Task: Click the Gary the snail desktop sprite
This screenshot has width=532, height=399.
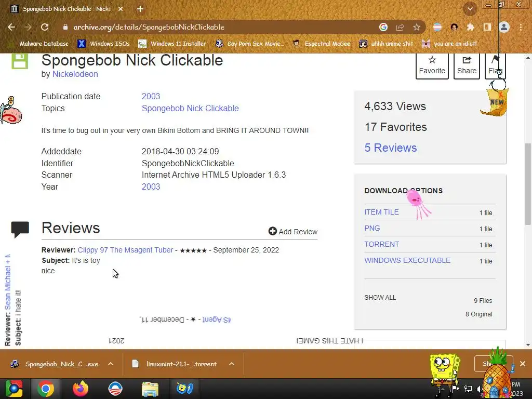Action: (11, 110)
